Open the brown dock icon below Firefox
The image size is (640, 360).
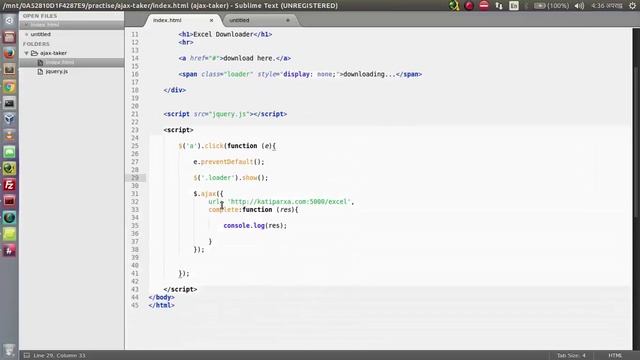tap(9, 70)
